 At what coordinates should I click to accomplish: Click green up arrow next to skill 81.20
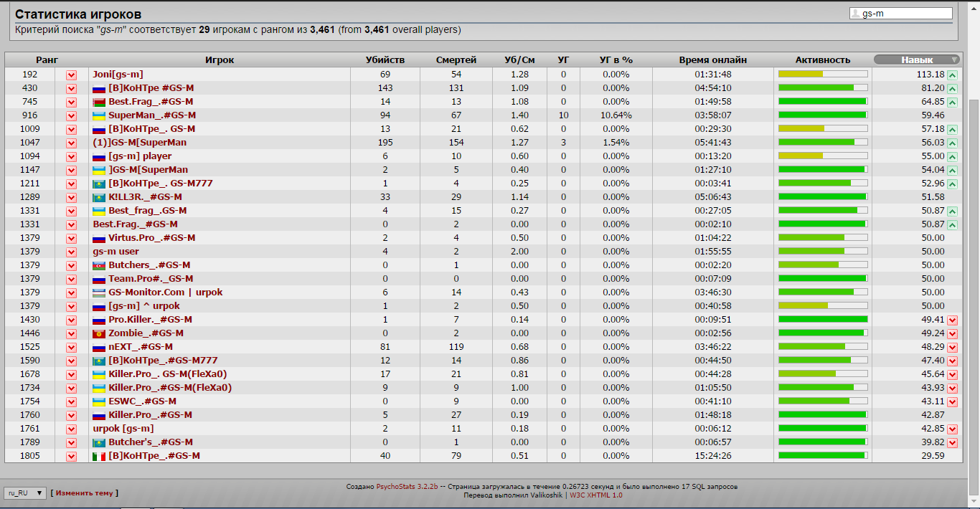click(x=952, y=88)
